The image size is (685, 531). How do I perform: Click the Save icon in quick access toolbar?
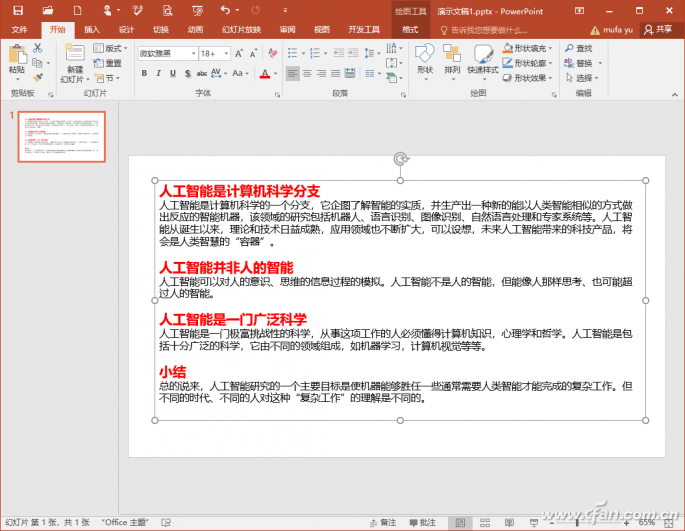tap(18, 10)
